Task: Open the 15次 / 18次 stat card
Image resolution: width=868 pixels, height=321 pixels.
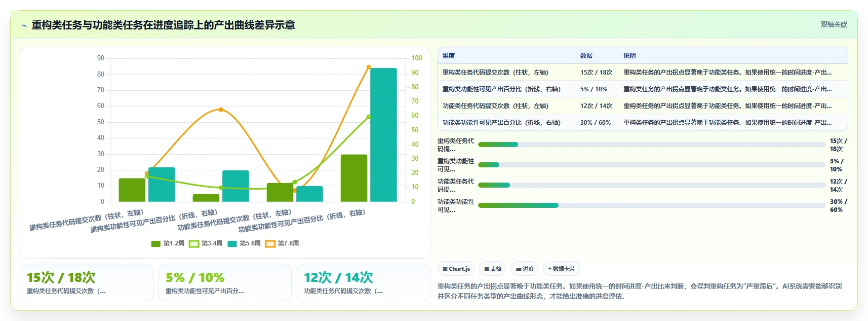Action: (87, 282)
